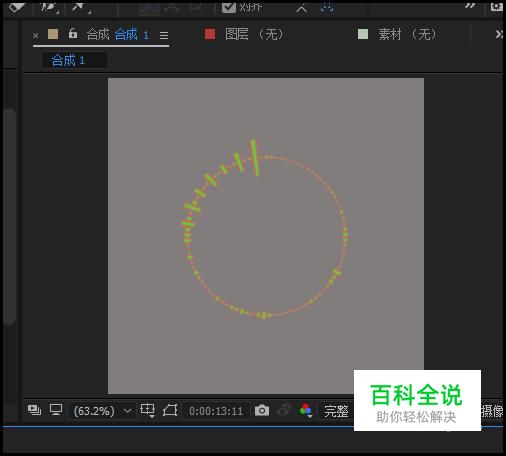Toggle the viewer lock icon
This screenshot has height=456, width=506.
pos(73,33)
